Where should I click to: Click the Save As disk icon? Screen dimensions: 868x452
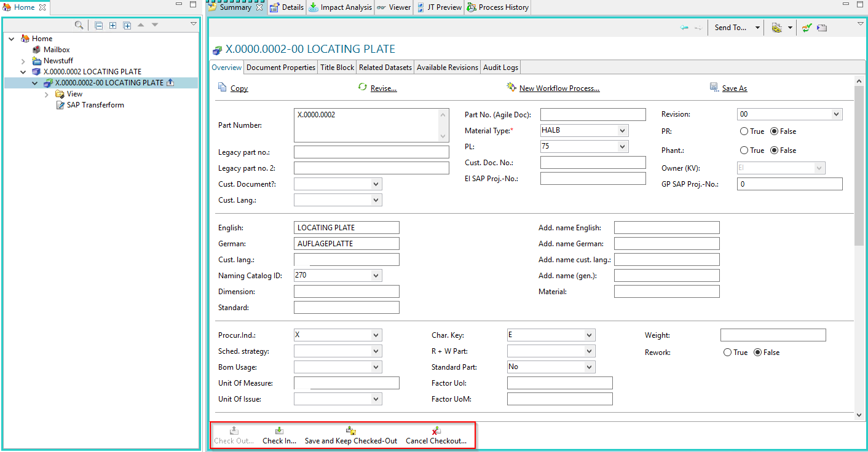coord(714,88)
